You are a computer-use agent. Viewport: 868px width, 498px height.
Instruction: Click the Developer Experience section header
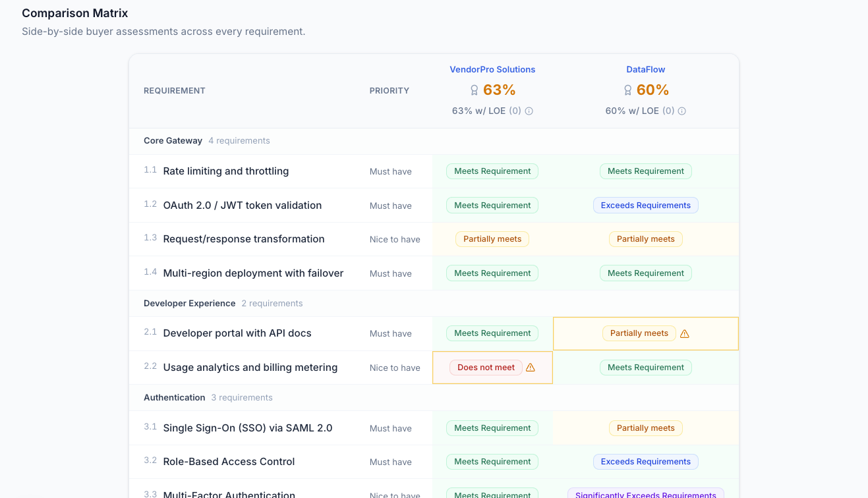pos(189,304)
